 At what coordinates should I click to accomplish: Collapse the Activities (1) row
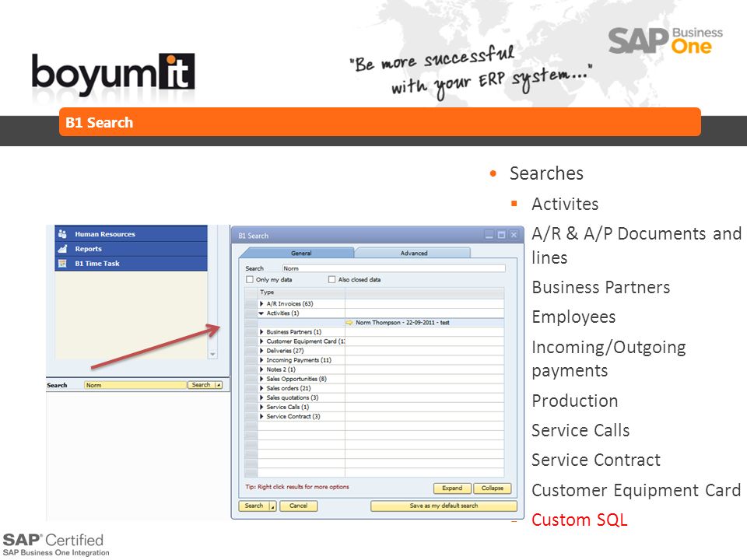(261, 313)
